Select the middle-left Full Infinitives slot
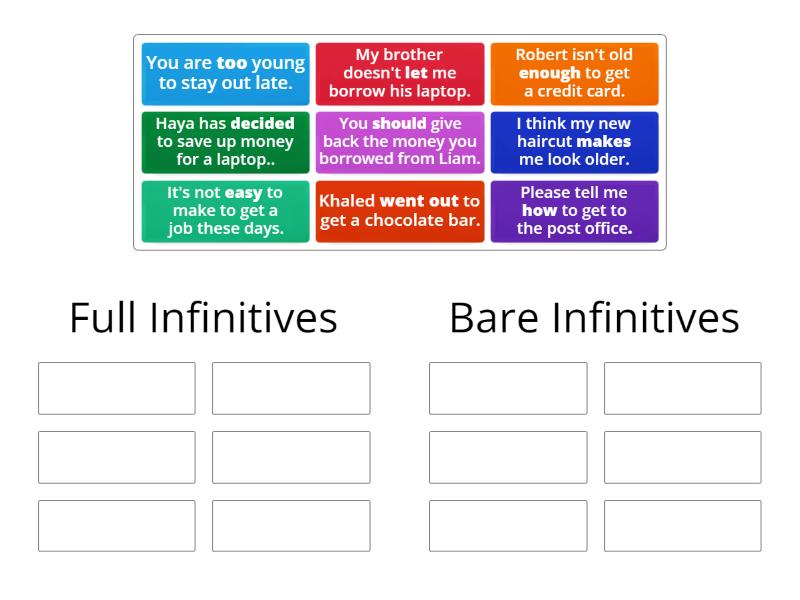This screenshot has height=600, width=800. coord(116,457)
